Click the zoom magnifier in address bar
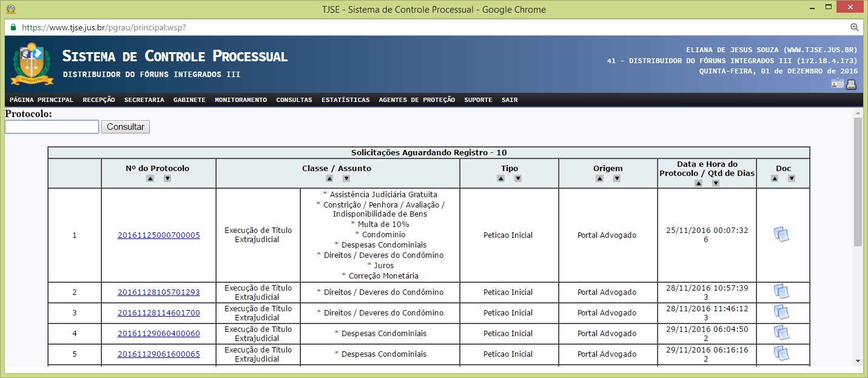Screen dimensions: 868x378 pos(854,27)
